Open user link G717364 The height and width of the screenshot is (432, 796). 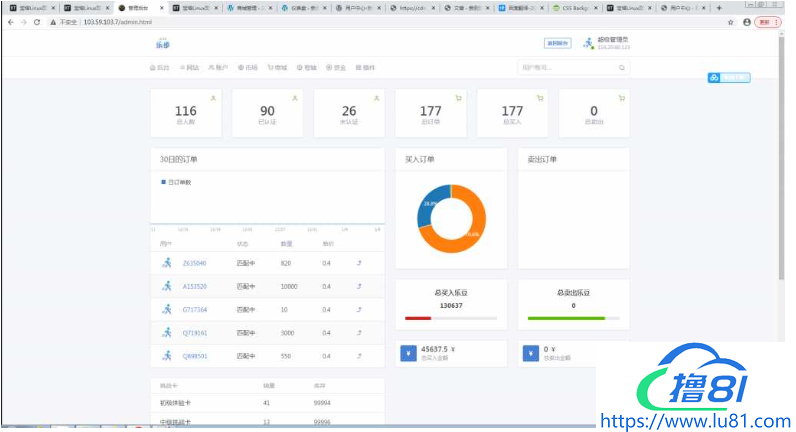click(194, 309)
